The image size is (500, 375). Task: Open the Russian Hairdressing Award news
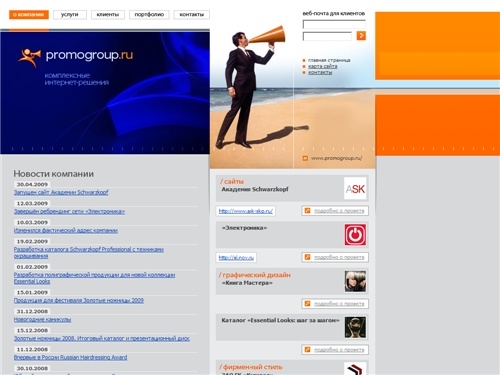click(70, 357)
